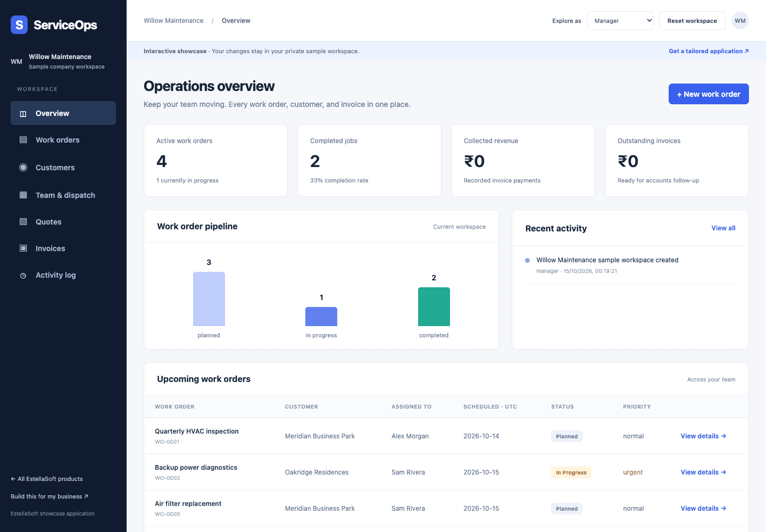The image size is (766, 532).
Task: Create a new work order
Action: click(x=709, y=94)
